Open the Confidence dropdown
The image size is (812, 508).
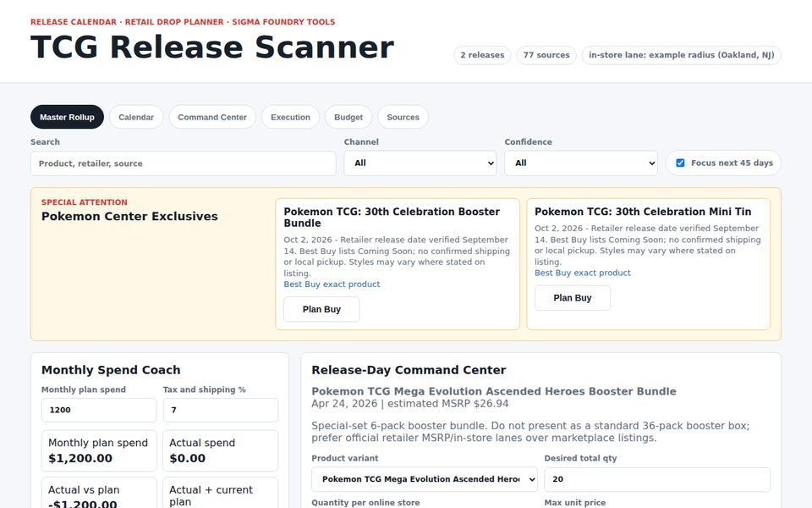click(581, 163)
